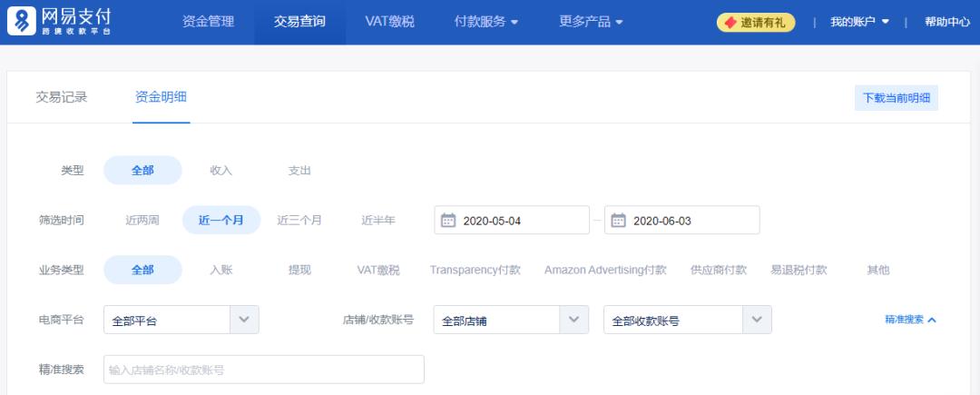
Task: Click the start date field 2020-05-04
Action: pyautogui.click(x=512, y=220)
